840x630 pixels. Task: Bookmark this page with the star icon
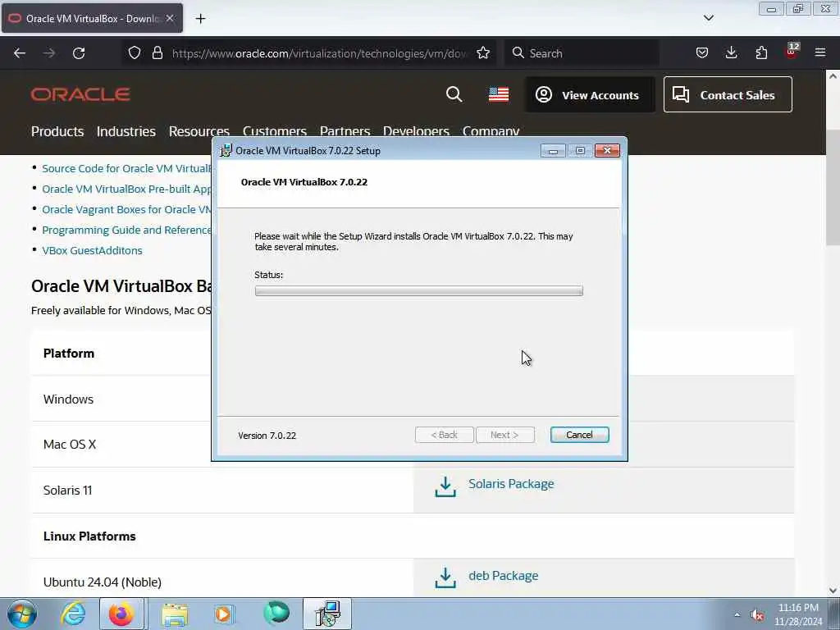coord(483,53)
